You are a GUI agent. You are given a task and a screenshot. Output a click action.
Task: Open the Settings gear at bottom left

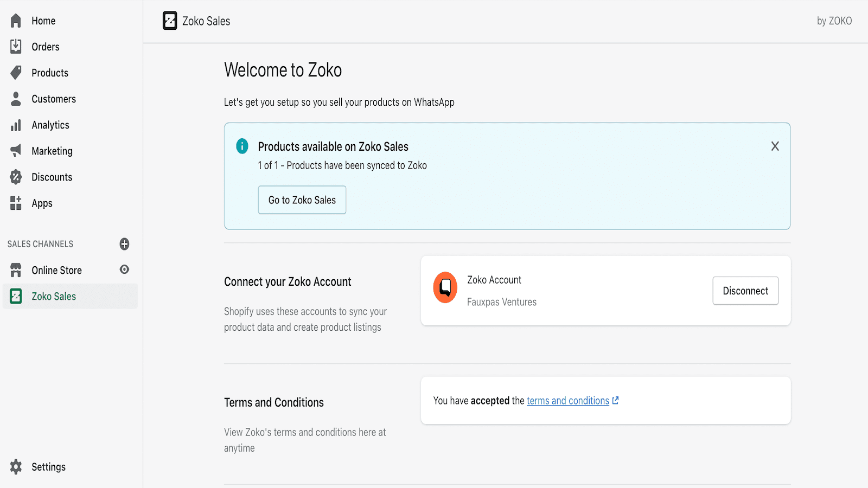coord(16,467)
